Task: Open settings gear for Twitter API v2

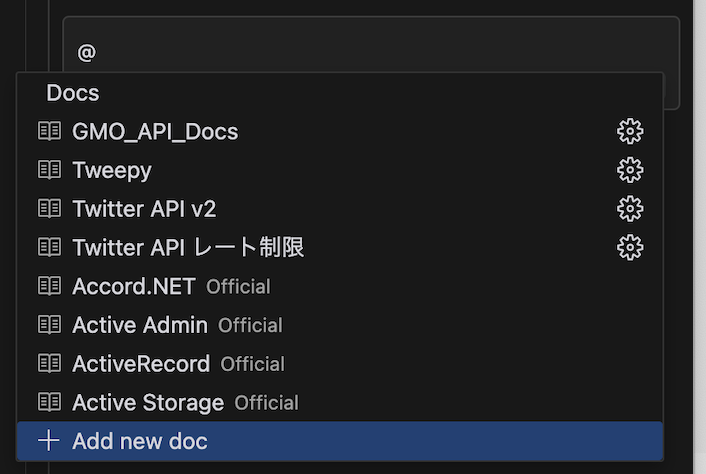Action: pos(630,209)
